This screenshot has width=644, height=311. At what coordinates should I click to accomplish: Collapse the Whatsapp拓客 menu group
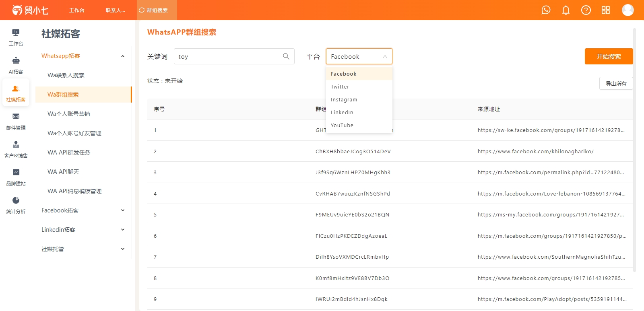123,56
